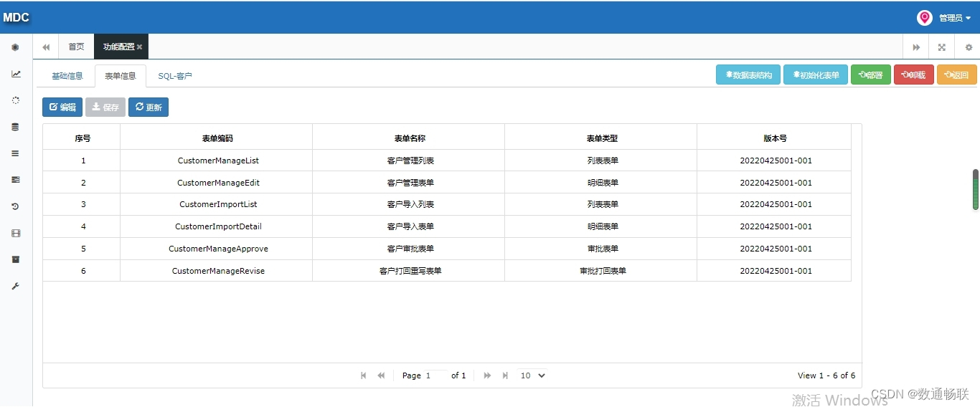
Task: Open settings gear icon at tab bar
Action: [969, 47]
